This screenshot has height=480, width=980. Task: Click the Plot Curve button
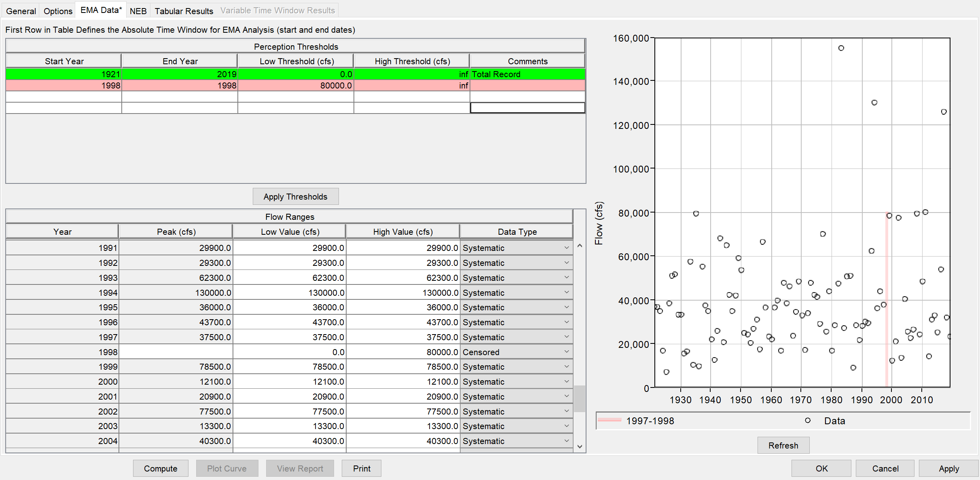(227, 468)
